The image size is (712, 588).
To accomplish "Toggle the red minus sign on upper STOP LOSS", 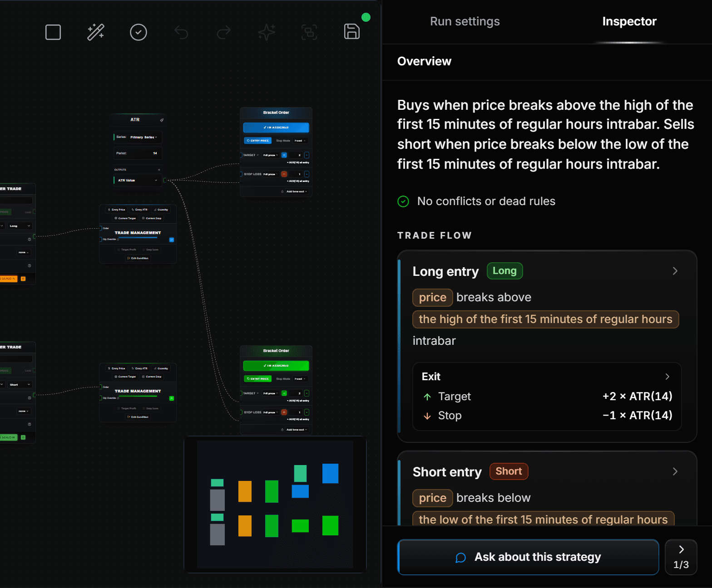I will coord(284,174).
